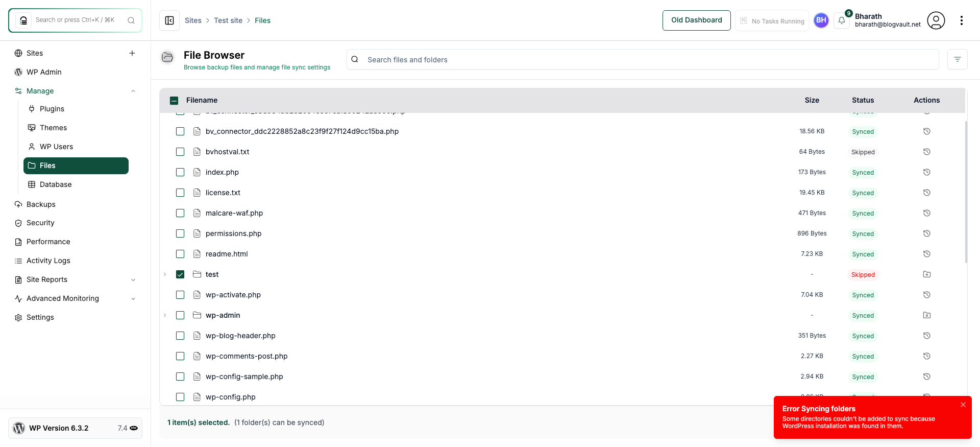980x447 pixels.
Task: Click remove-folder sync icon for wp-admin
Action: [927, 315]
